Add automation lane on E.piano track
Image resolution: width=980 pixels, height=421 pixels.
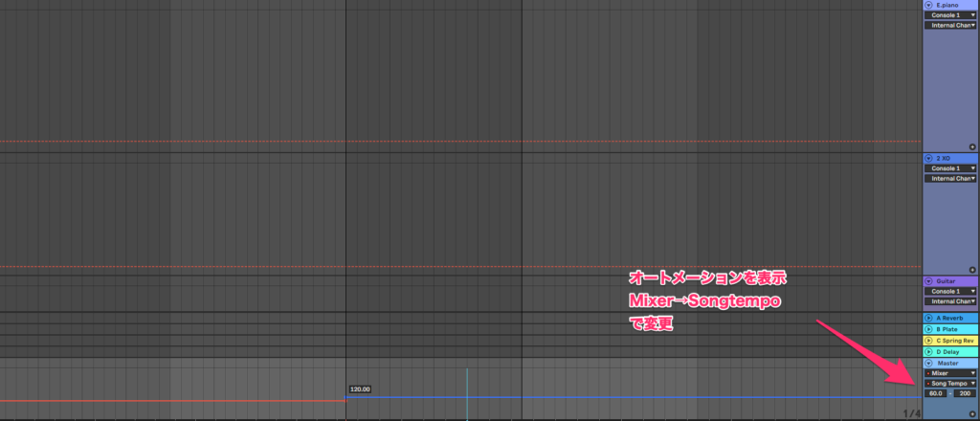point(972,146)
